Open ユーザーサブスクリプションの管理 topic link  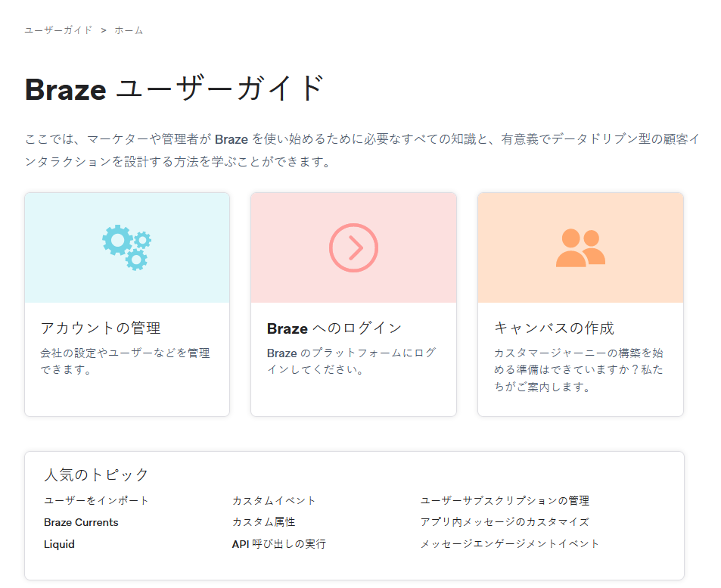click(x=505, y=500)
